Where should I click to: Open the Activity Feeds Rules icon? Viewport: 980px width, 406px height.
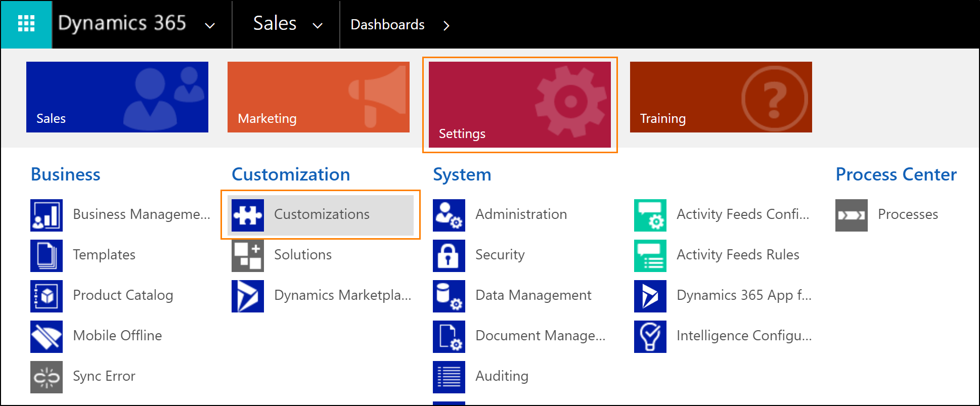click(x=650, y=255)
